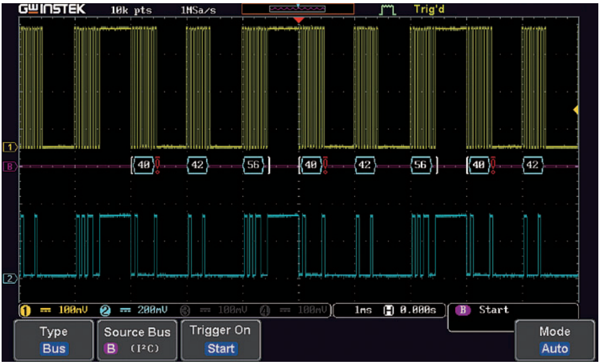
Task: Click the purple B icon in trigger readout
Action: (x=463, y=310)
